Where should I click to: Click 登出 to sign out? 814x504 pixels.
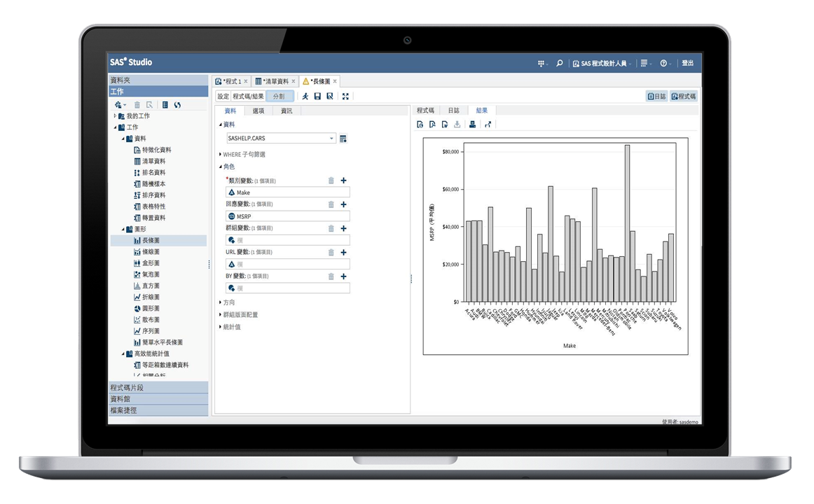688,63
